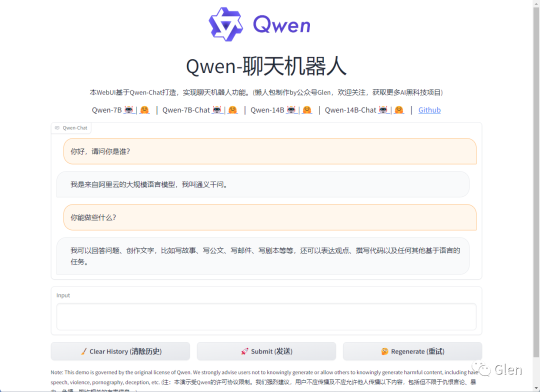Open the Github link
Image resolution: width=540 pixels, height=392 pixels.
click(x=429, y=110)
